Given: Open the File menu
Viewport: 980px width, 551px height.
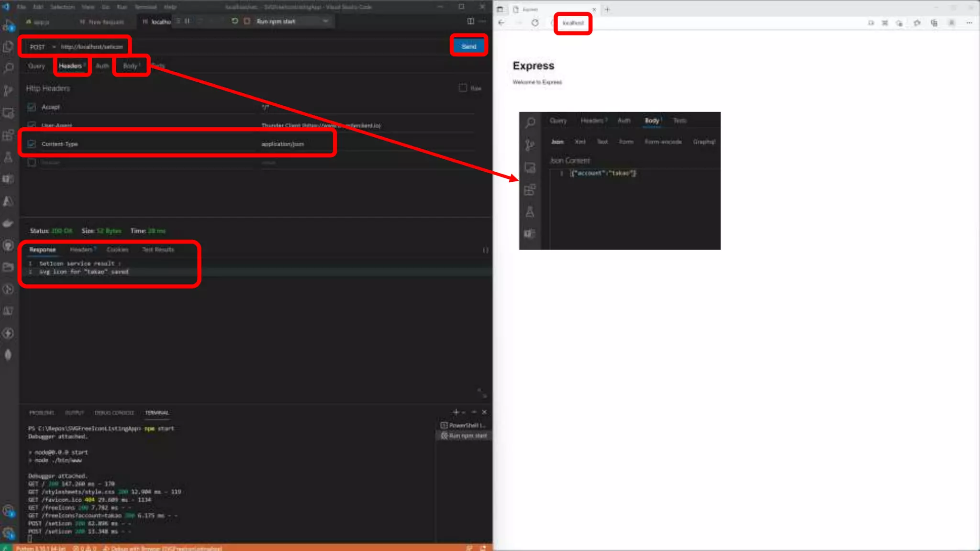Looking at the screenshot, I should tap(22, 7).
